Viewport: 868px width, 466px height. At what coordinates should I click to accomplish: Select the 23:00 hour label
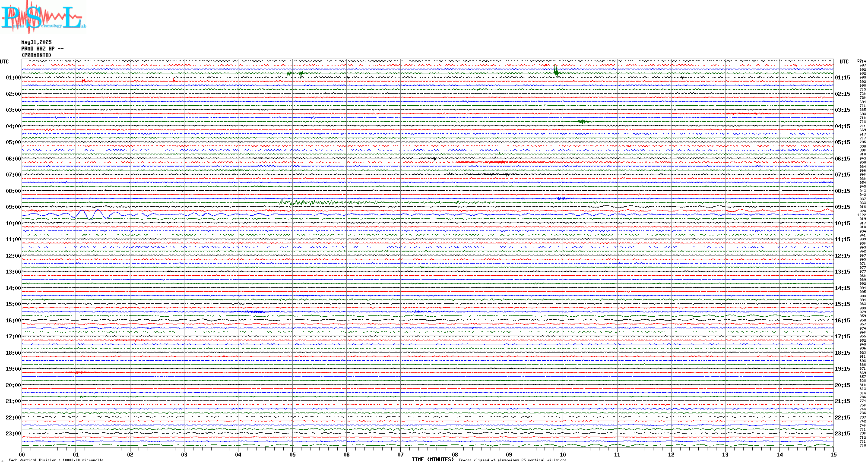(x=13, y=434)
